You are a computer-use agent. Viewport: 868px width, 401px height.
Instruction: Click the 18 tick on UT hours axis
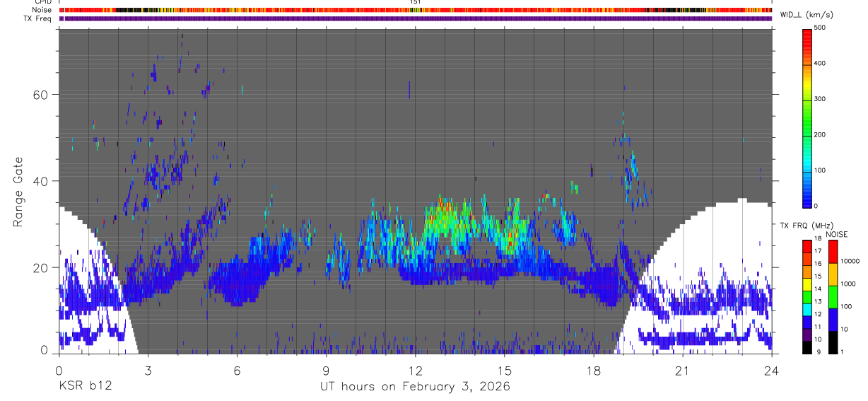[594, 370]
